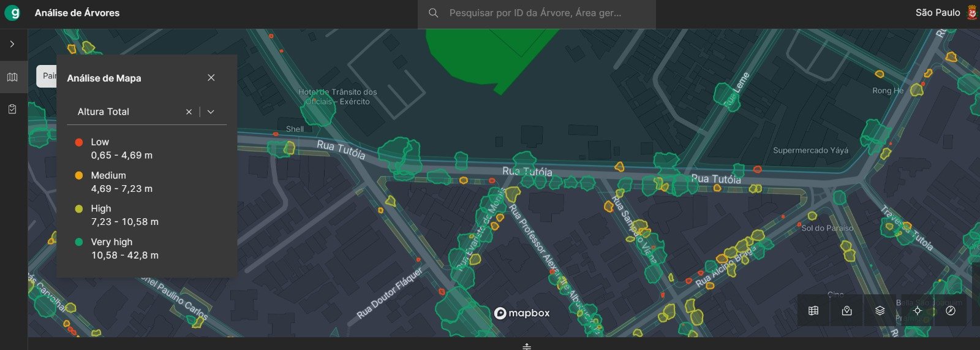Close the Análise de Mapa panel
Image resolution: width=980 pixels, height=350 pixels.
[211, 78]
